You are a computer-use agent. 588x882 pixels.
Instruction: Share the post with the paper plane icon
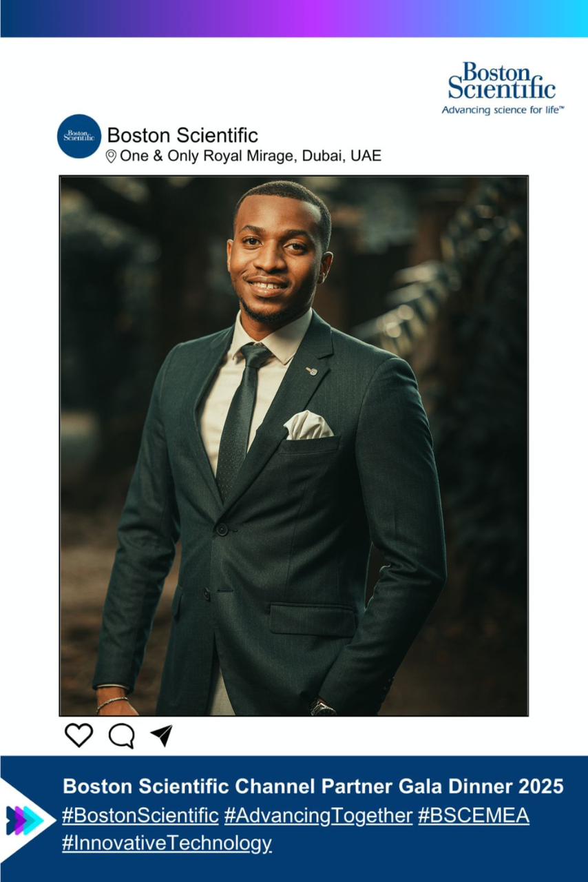pos(161,735)
